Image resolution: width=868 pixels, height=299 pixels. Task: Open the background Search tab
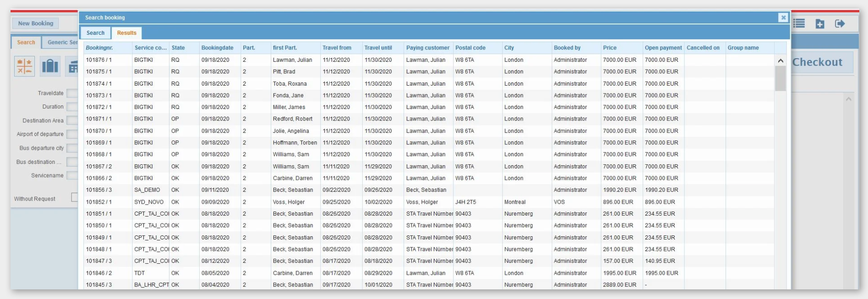point(26,42)
